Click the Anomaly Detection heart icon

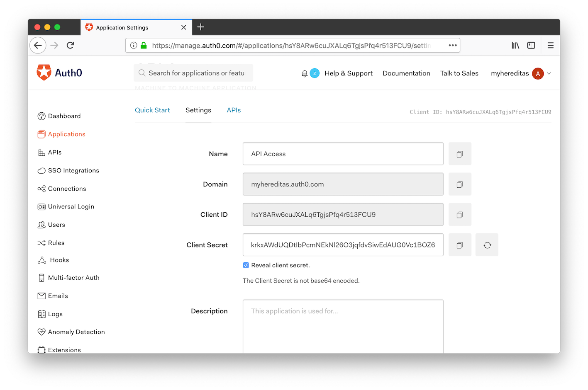point(41,332)
